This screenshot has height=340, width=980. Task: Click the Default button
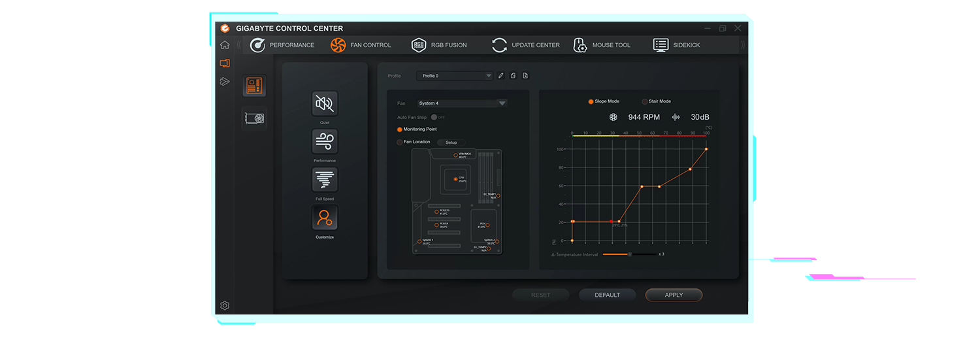tap(607, 295)
